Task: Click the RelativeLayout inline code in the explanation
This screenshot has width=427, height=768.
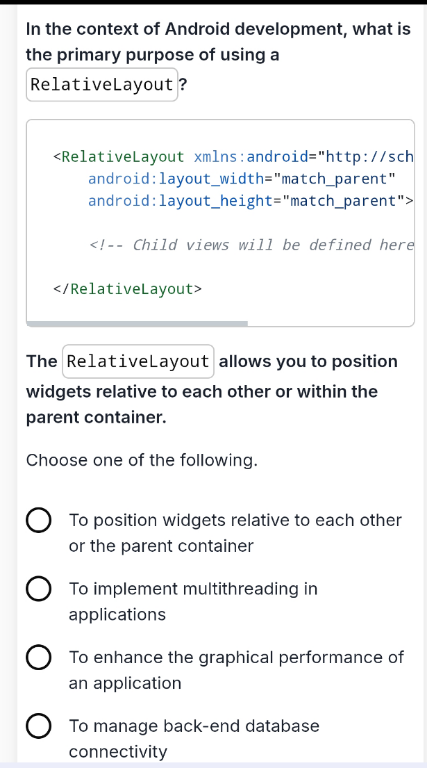Action: (x=138, y=361)
